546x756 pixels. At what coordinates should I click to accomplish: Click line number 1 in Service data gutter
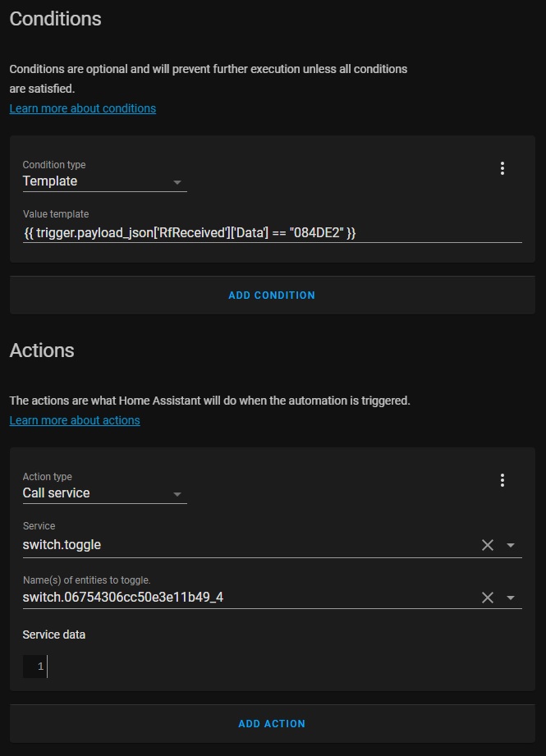pos(39,667)
